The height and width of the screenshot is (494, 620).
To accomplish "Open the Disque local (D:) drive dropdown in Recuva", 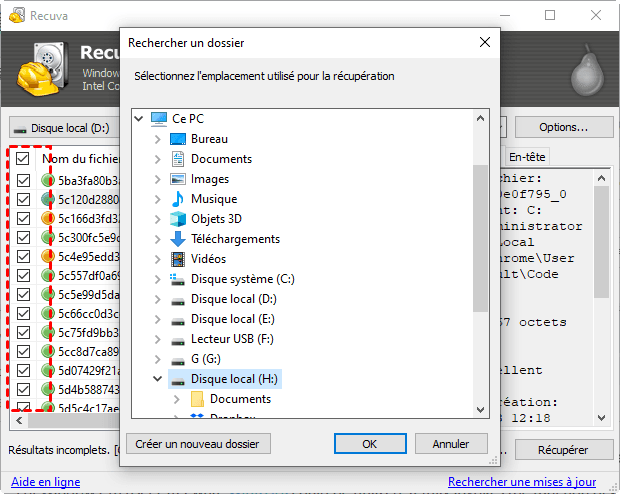I will point(65,128).
